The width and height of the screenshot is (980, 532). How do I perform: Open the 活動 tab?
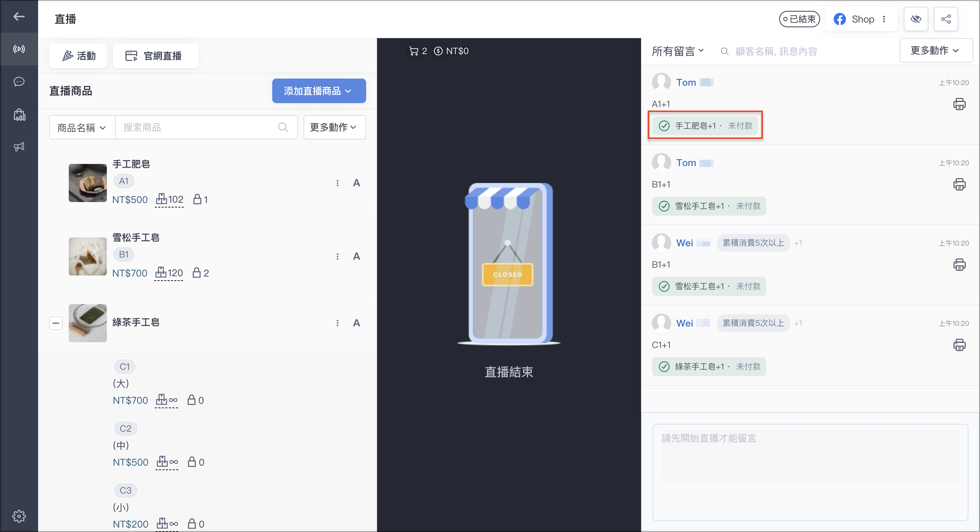click(x=78, y=56)
